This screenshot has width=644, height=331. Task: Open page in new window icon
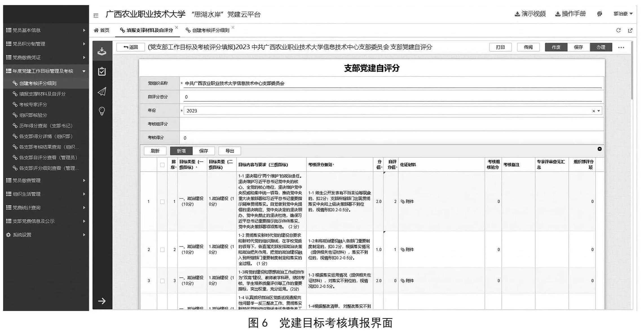(630, 30)
